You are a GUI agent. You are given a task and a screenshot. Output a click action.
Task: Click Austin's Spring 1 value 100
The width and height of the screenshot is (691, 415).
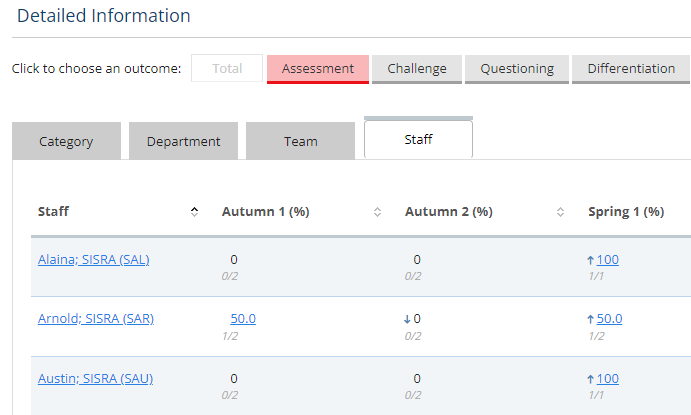pyautogui.click(x=608, y=378)
